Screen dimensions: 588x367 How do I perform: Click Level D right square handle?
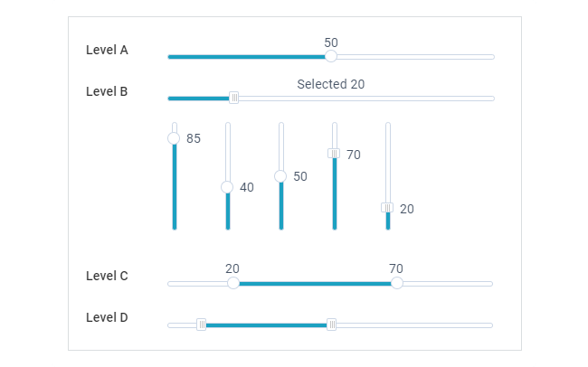point(331,325)
